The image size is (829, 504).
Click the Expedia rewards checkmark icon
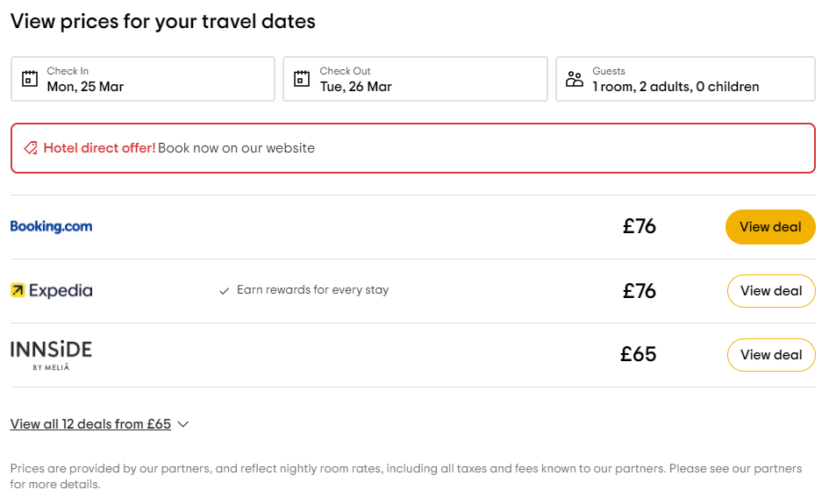(225, 291)
